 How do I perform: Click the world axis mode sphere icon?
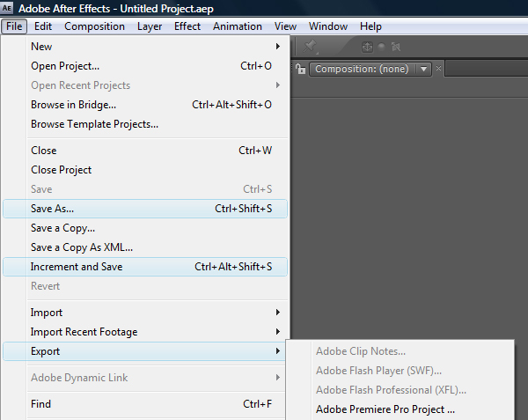click(x=382, y=47)
